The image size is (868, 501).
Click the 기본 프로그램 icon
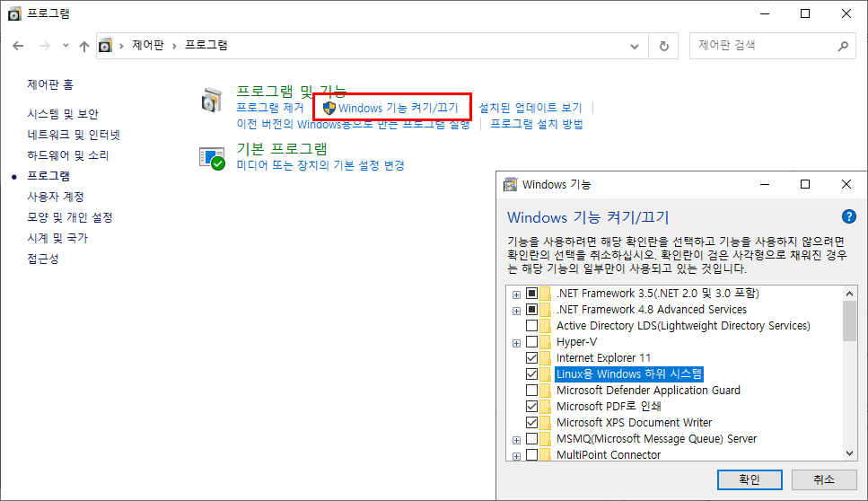(213, 158)
